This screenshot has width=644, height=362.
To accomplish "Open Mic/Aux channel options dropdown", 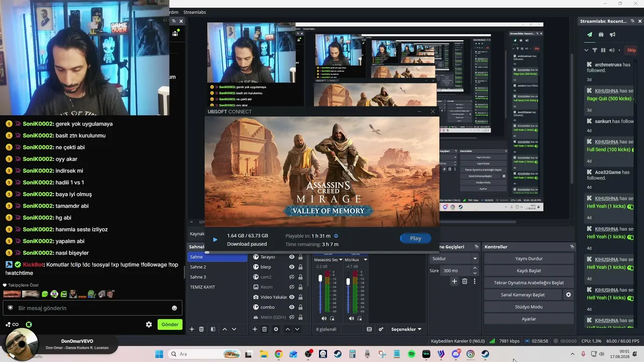I will point(365,260).
